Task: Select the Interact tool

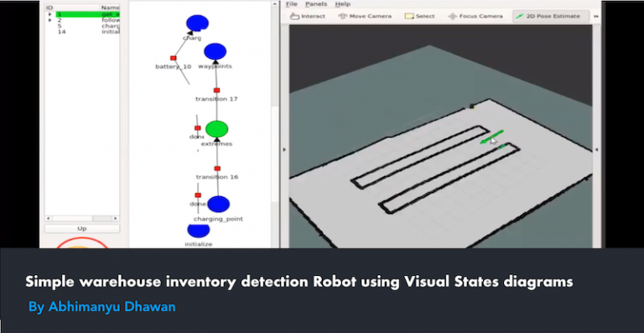Action: pyautogui.click(x=308, y=17)
